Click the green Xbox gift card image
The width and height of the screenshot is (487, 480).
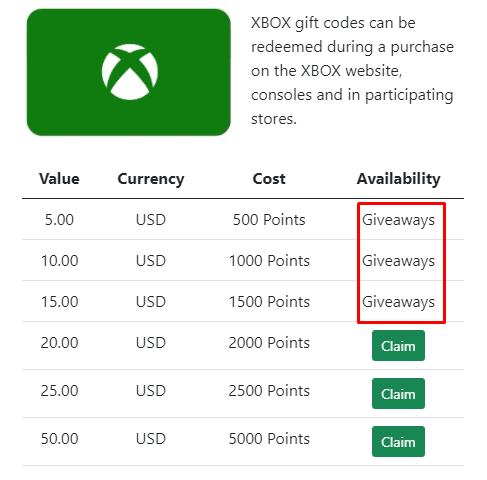pos(129,72)
